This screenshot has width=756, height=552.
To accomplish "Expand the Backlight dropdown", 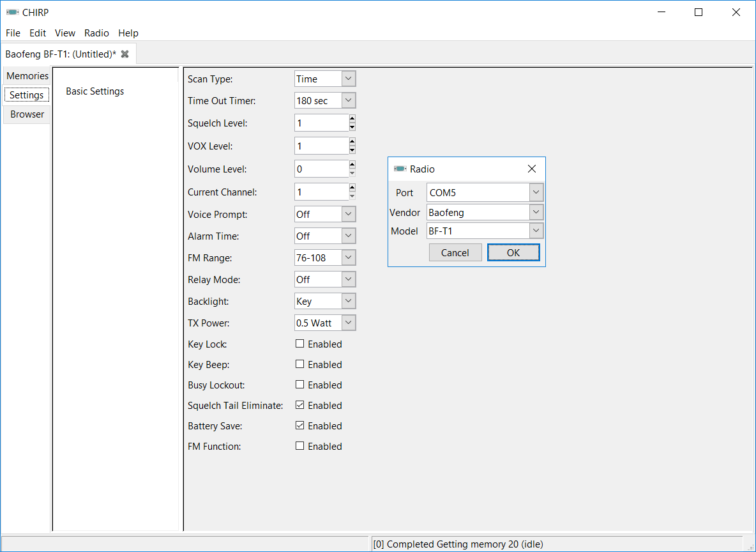I will coord(349,301).
